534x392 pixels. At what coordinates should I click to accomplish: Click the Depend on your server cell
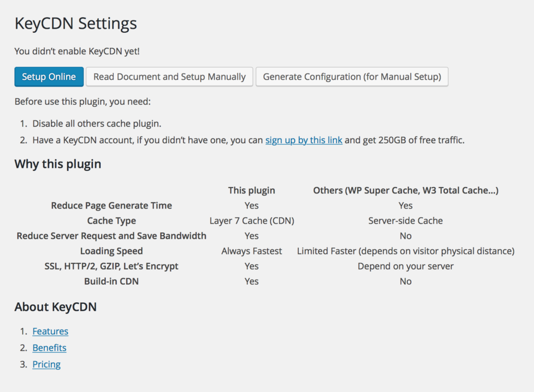tap(405, 266)
